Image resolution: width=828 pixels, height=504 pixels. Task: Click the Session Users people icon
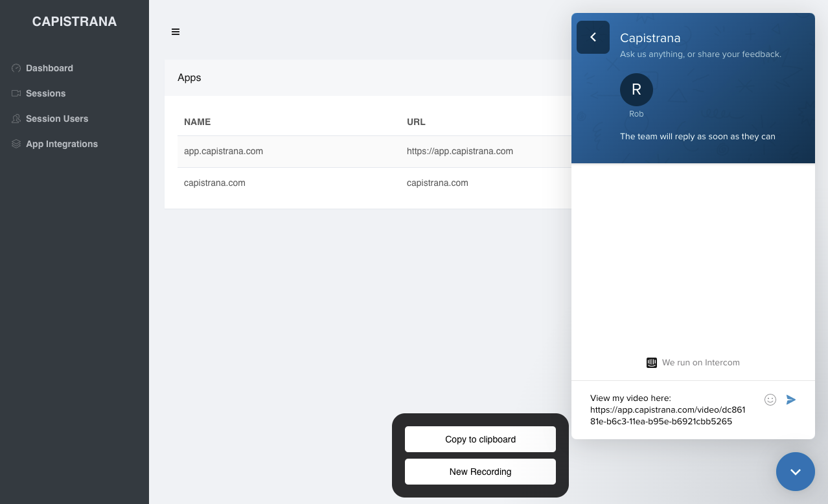tap(16, 119)
